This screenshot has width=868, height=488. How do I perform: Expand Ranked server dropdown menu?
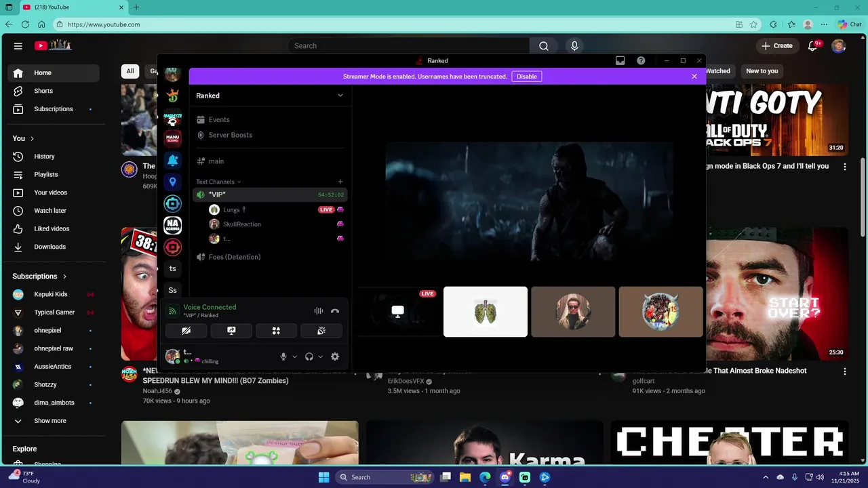pyautogui.click(x=340, y=96)
